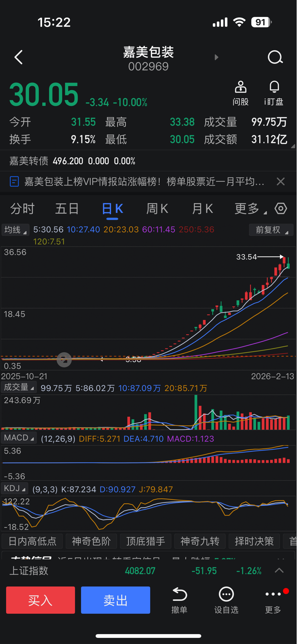This screenshot has width=297, height=644.
Task: Open 前复权 adjustment dropdown
Action: 271,230
